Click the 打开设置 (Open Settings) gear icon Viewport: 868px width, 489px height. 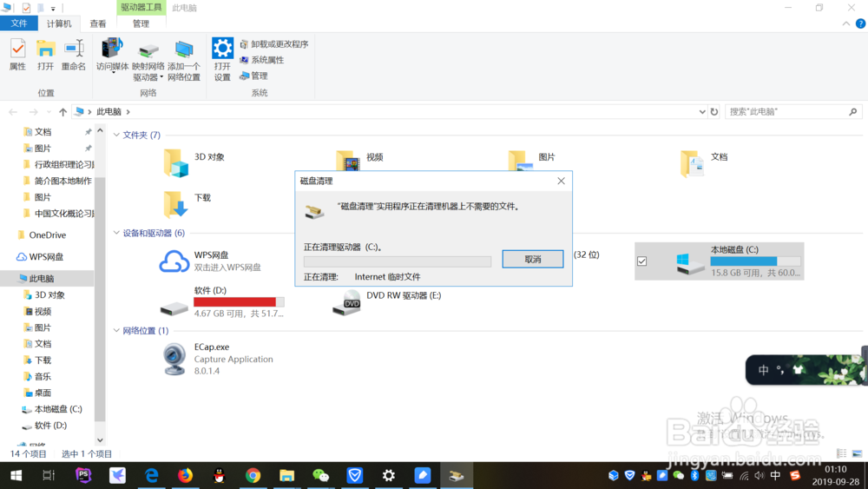point(222,59)
